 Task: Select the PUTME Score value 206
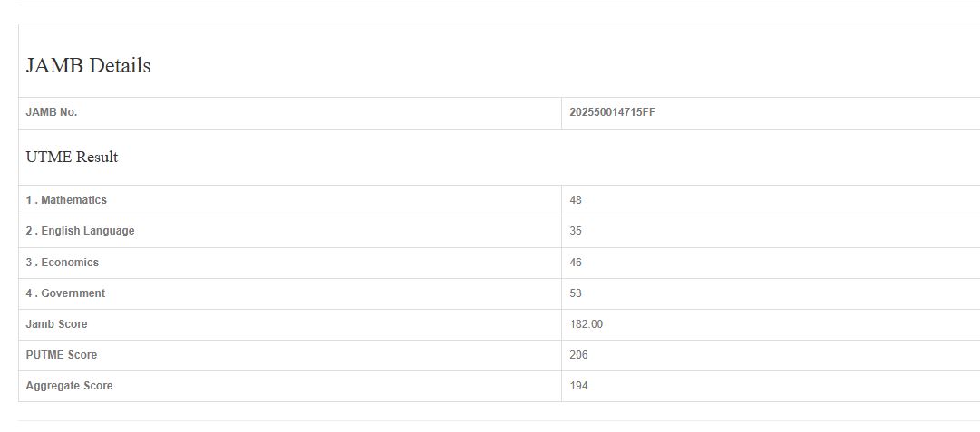[578, 355]
